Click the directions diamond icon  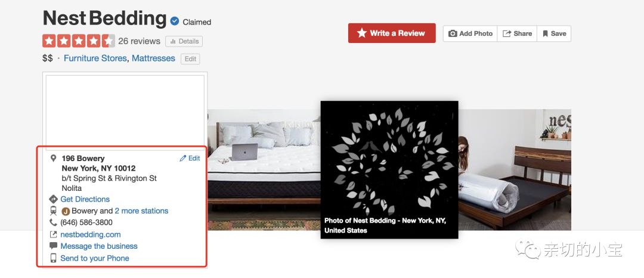(x=53, y=199)
